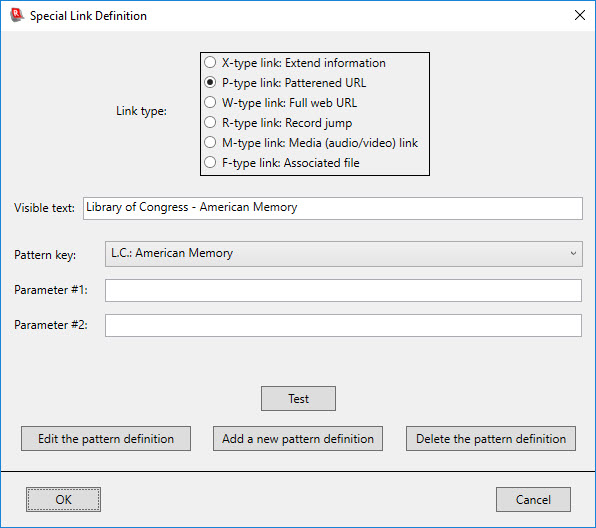Click the app icon in title bar
The height and width of the screenshot is (528, 596).
point(16,15)
